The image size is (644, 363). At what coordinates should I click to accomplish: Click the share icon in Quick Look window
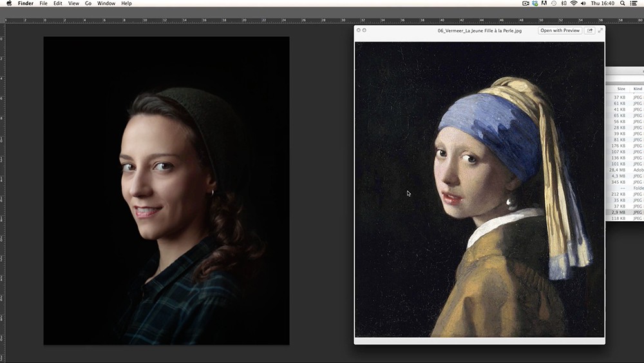click(590, 30)
